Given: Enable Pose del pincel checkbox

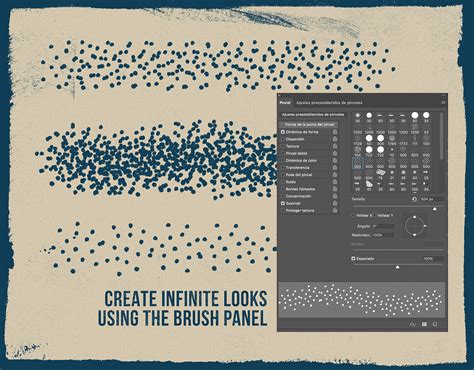Looking at the screenshot, I should coord(283,175).
